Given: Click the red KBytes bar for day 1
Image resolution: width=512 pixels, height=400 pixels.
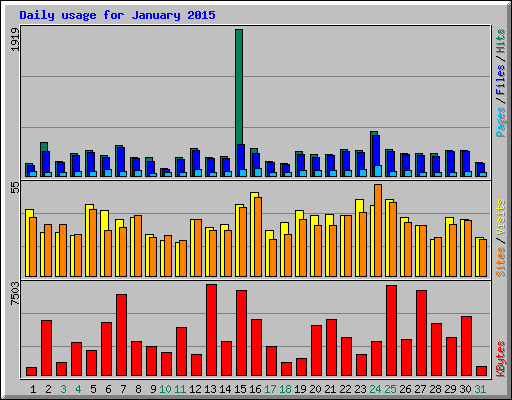Looking at the screenshot, I should tap(31, 371).
